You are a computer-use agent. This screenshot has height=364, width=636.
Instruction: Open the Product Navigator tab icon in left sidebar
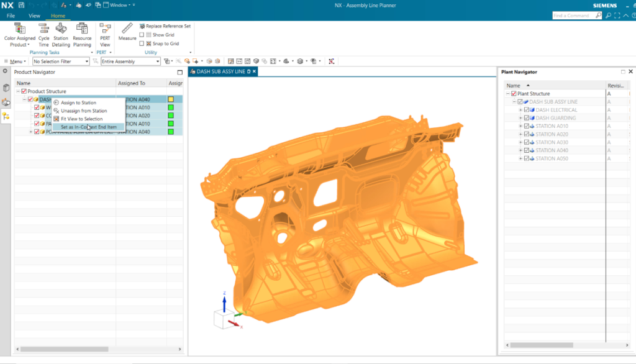coord(6,116)
